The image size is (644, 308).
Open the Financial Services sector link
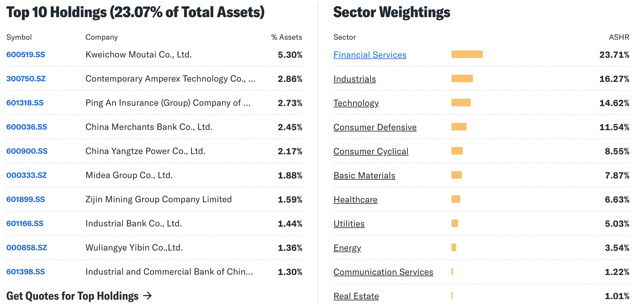[x=370, y=55]
